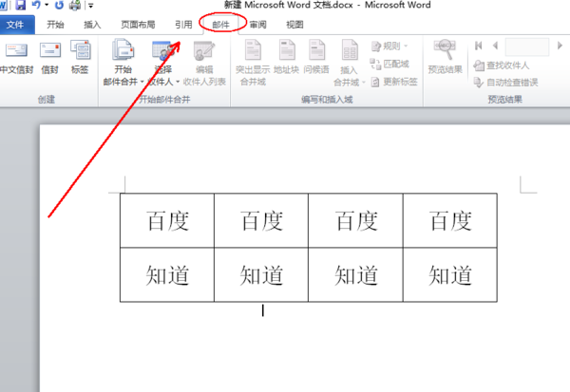The height and width of the screenshot is (392, 570).
Task: Switch to the 开始 tab
Action: coord(55,25)
